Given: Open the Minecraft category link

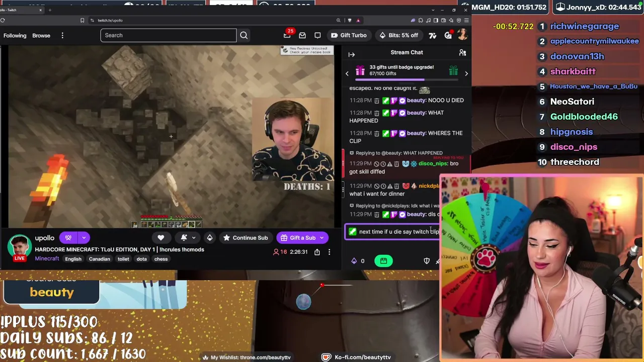Looking at the screenshot, I should pos(47,258).
